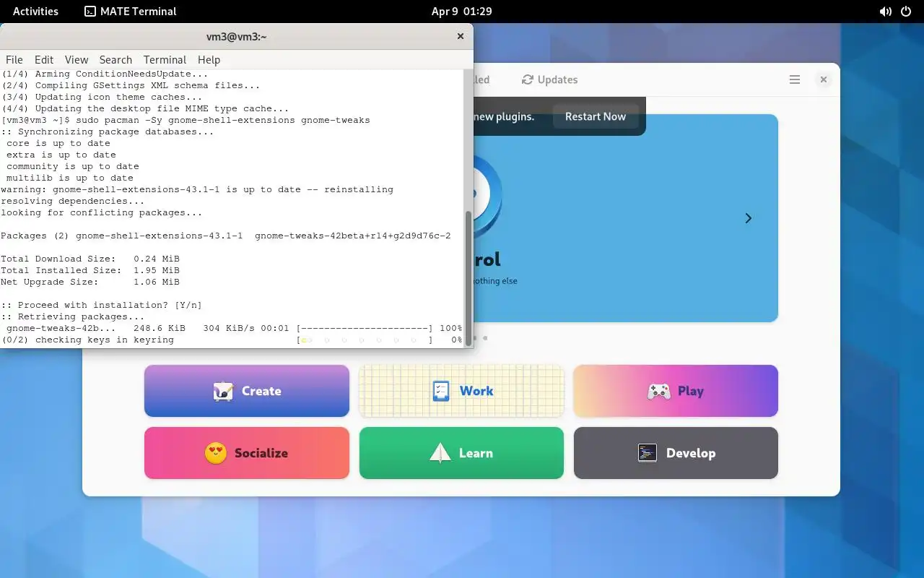The height and width of the screenshot is (578, 924).
Task: Click the checklist icon on Work
Action: coord(441,391)
